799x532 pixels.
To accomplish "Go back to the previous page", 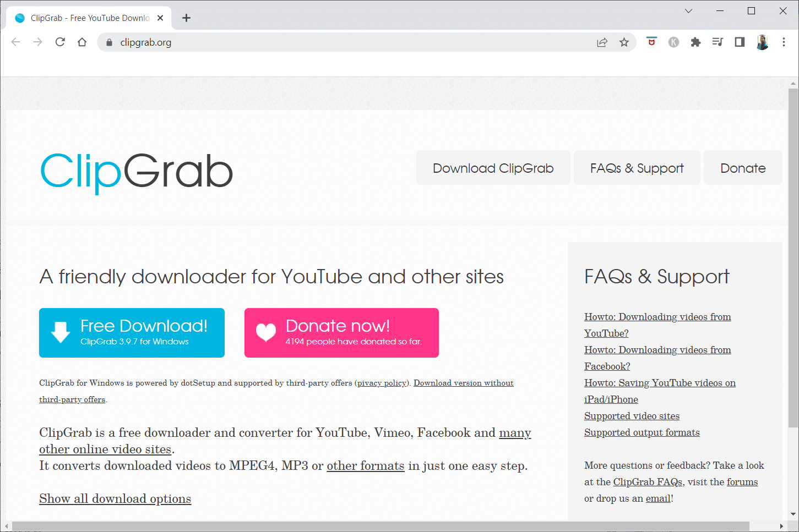I will pyautogui.click(x=16, y=42).
